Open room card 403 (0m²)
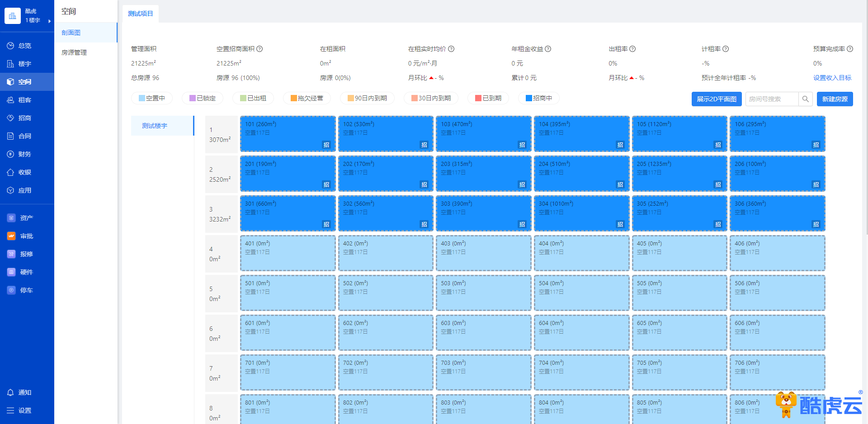Viewport: 868px width, 424px height. click(x=484, y=253)
